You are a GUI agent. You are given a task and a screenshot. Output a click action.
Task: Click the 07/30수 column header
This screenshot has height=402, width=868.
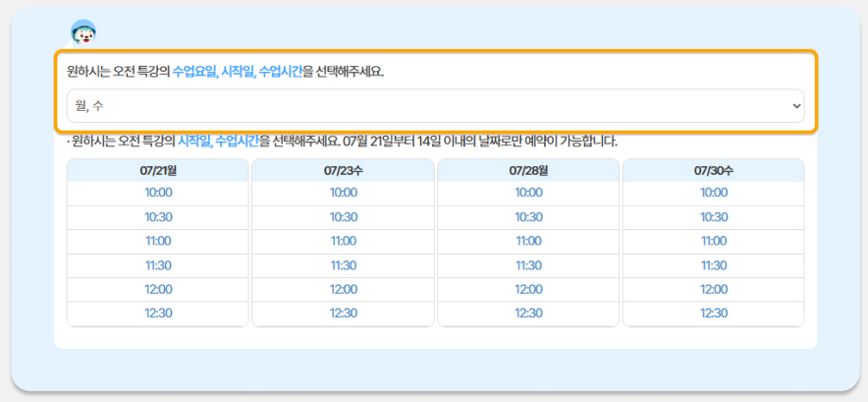[x=714, y=170]
